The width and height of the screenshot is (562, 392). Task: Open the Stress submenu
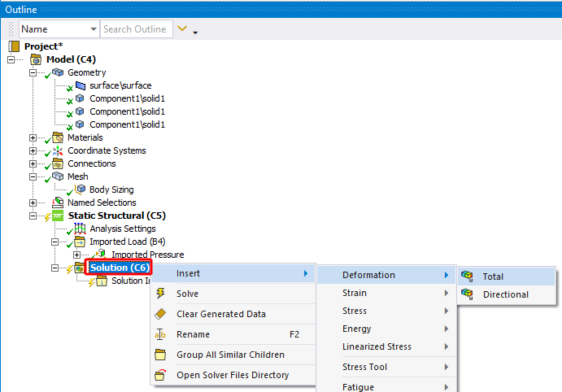click(386, 311)
